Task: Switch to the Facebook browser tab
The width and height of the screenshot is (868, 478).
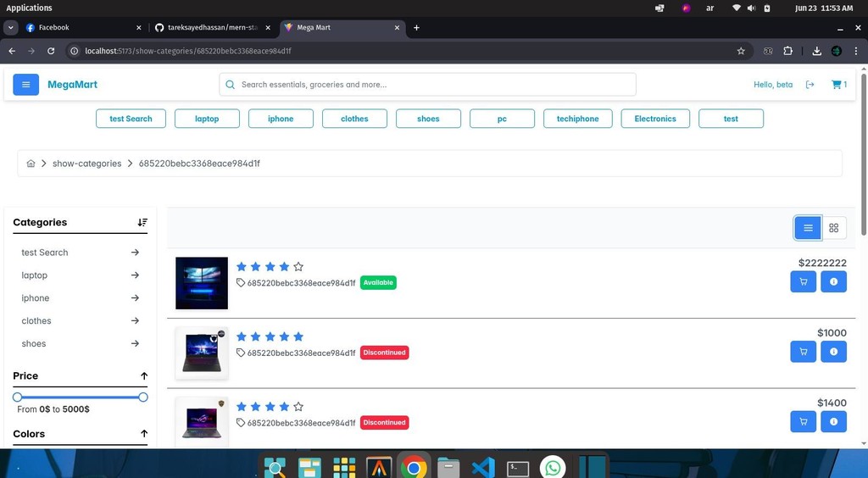Action: pos(53,27)
